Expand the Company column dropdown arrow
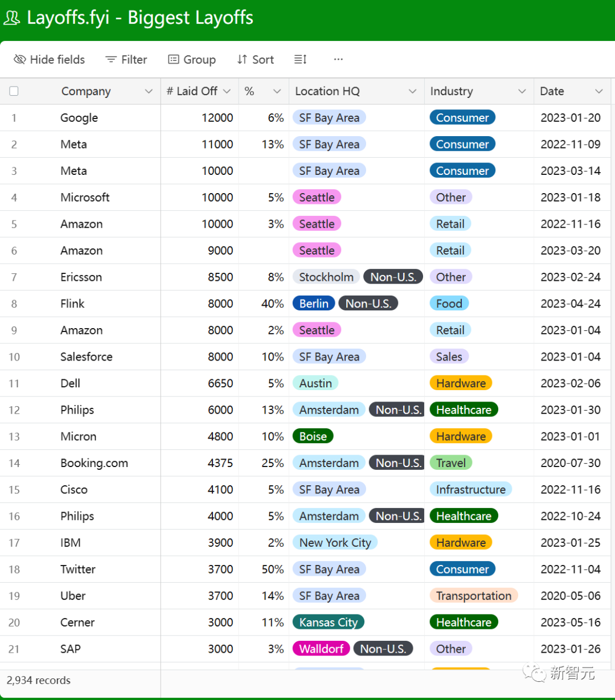615x700 pixels. pyautogui.click(x=149, y=91)
